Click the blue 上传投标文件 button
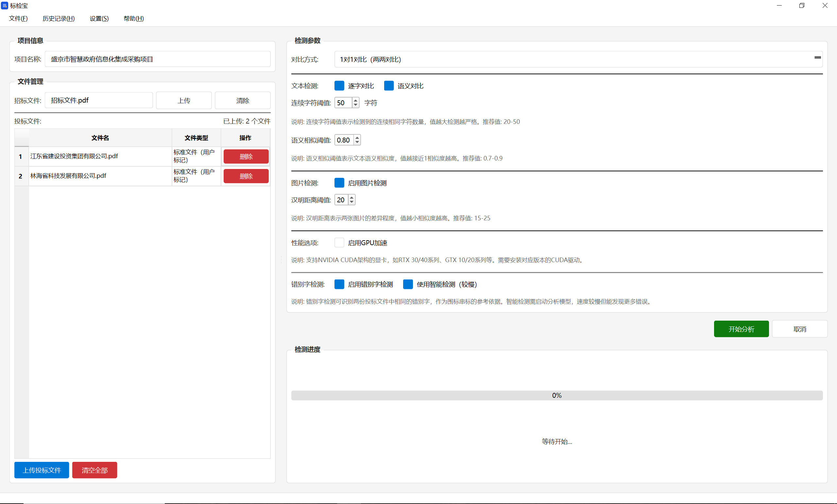The width and height of the screenshot is (837, 504). click(42, 470)
